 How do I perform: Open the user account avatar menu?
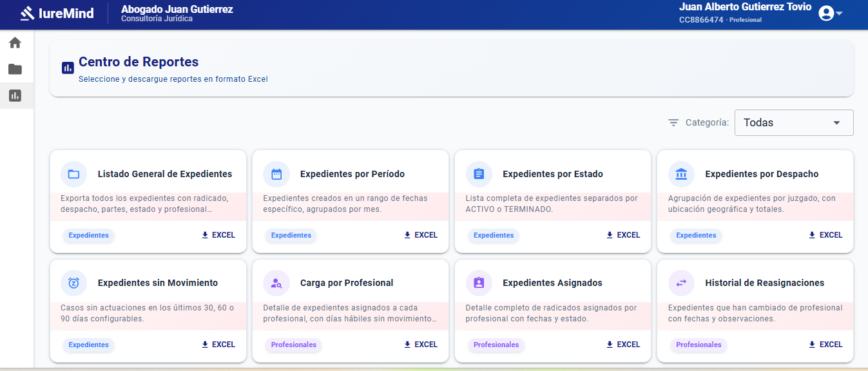coord(831,13)
